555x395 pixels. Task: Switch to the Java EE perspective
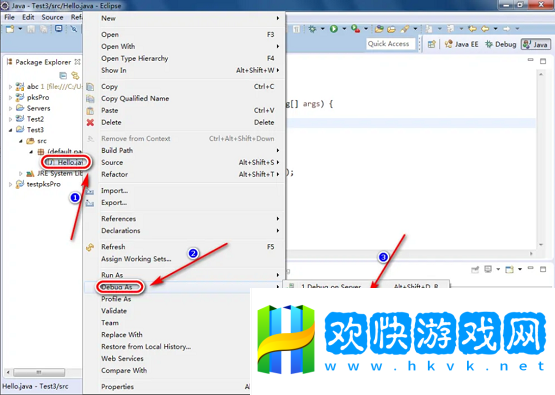[462, 44]
